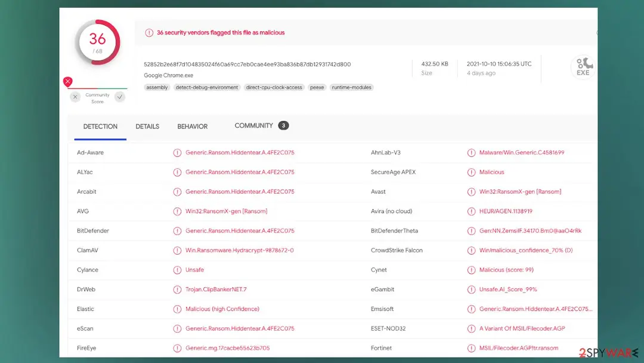This screenshot has width=644, height=363.
Task: Click warning icon in SecureAge APEX row
Action: (471, 173)
